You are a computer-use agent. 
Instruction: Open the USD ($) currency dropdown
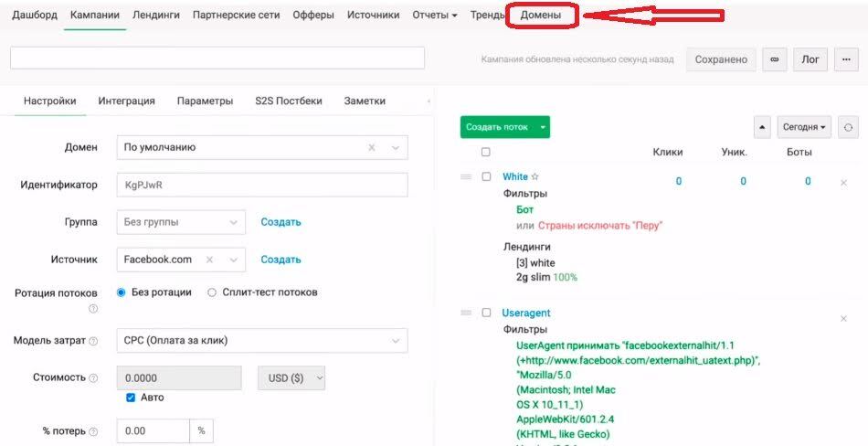[x=291, y=378]
